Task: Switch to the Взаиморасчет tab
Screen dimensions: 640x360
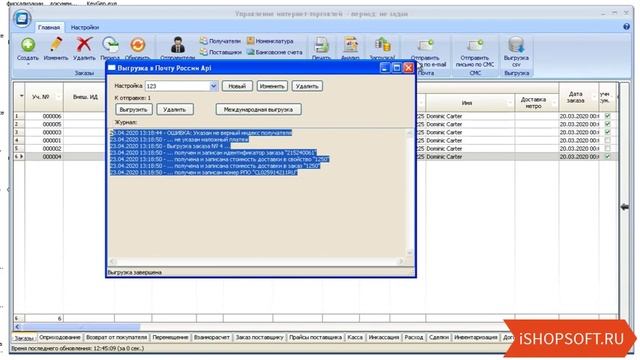Action: coord(211,338)
